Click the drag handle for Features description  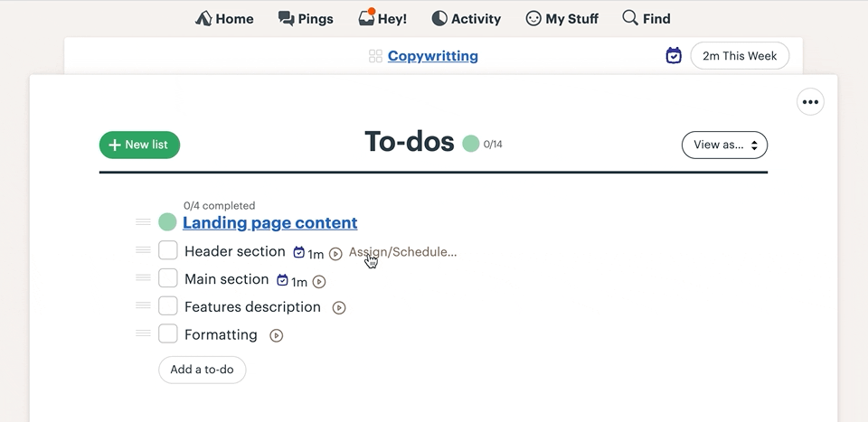(x=143, y=305)
